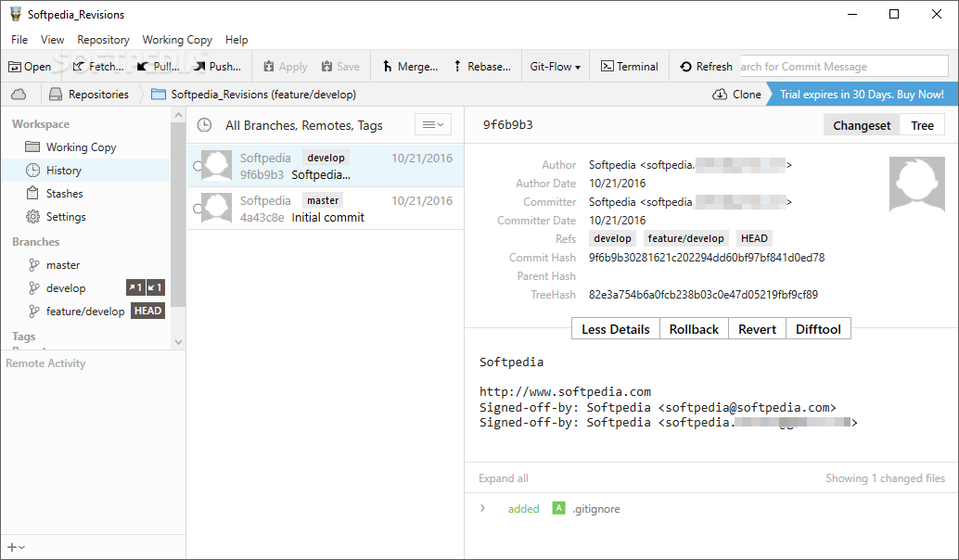This screenshot has width=959, height=560.
Task: Start a Merge operation
Action: tap(410, 67)
